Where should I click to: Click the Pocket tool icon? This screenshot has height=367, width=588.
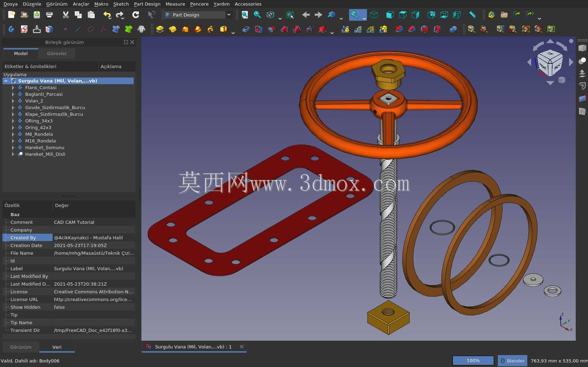(x=246, y=29)
